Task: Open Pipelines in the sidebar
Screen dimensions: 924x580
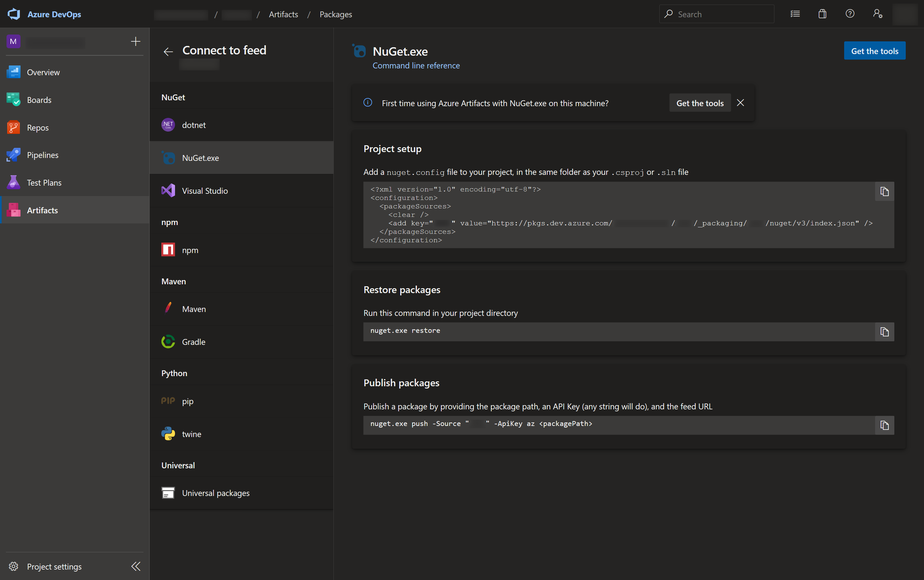Action: pos(75,155)
